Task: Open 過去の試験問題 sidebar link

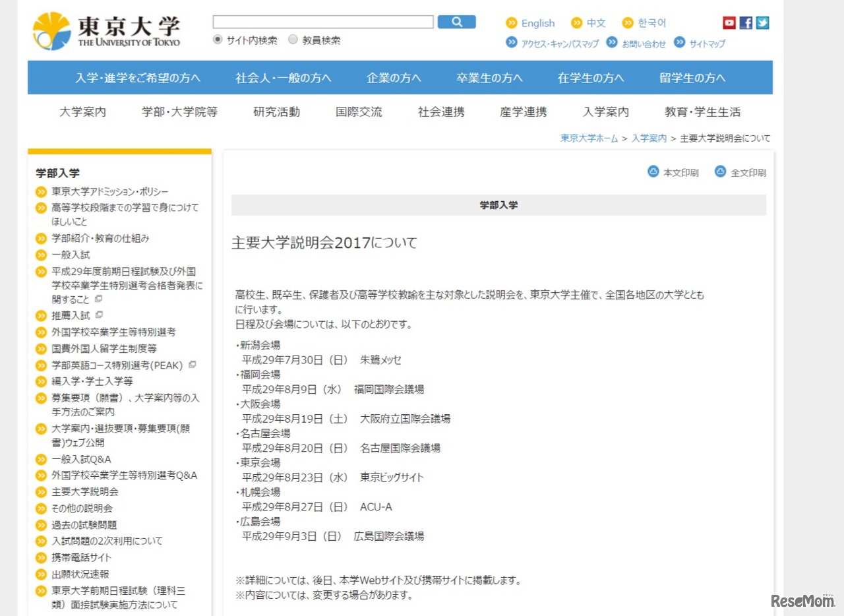Action: click(x=84, y=525)
